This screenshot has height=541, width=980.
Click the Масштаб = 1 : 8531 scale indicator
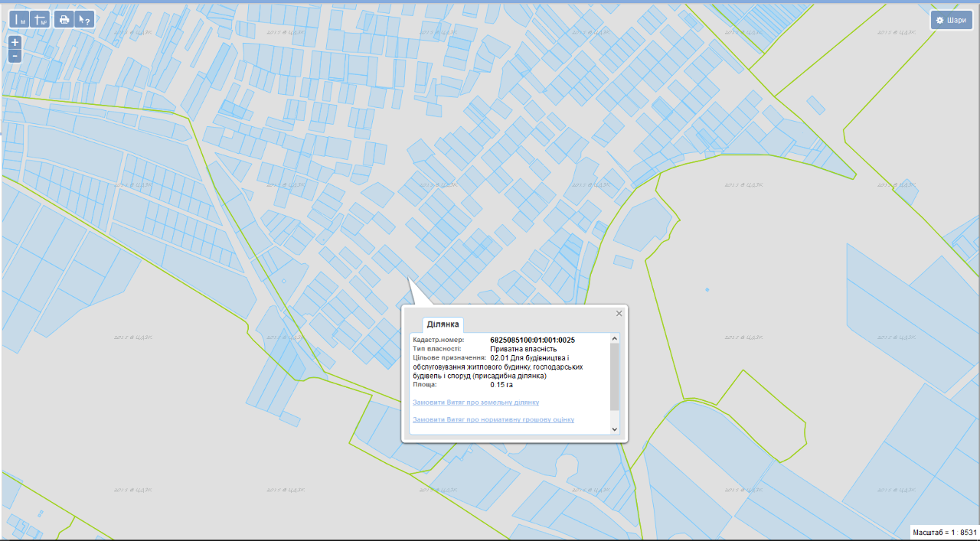(945, 532)
